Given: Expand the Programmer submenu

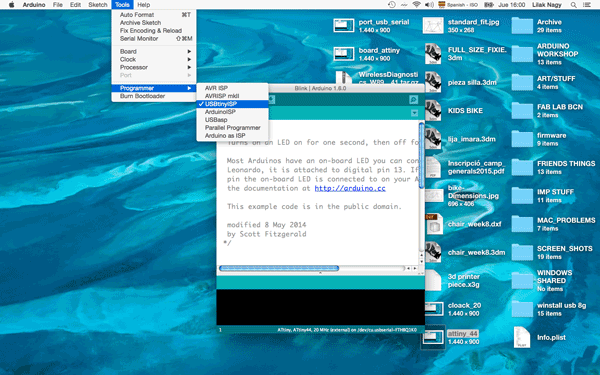Looking at the screenshot, I should (154, 88).
